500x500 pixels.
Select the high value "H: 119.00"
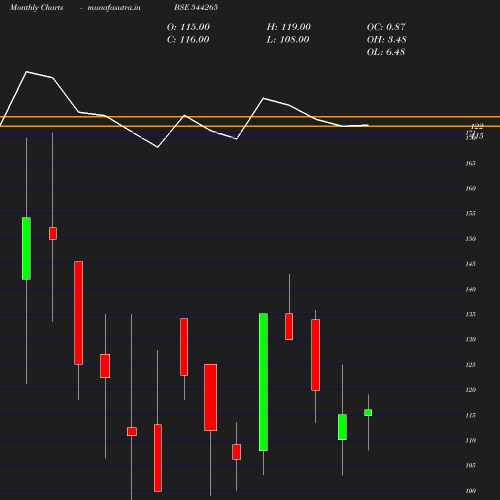pos(289,27)
